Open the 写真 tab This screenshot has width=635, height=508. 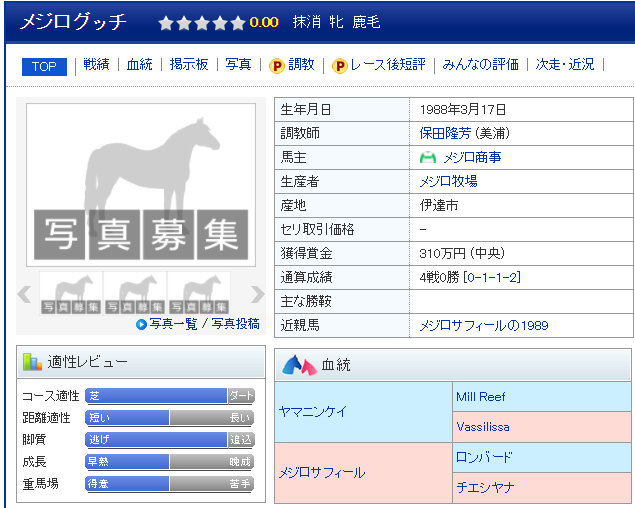[x=238, y=64]
